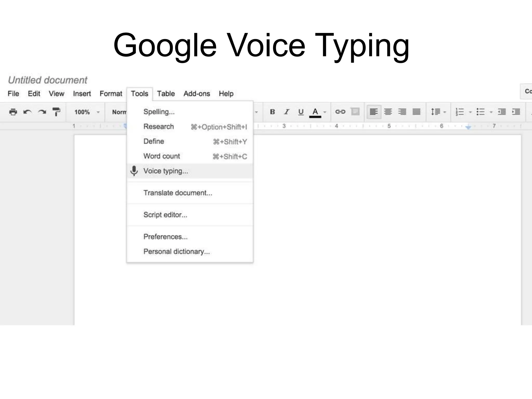
Task: Decrease the indent
Action: [x=502, y=112]
